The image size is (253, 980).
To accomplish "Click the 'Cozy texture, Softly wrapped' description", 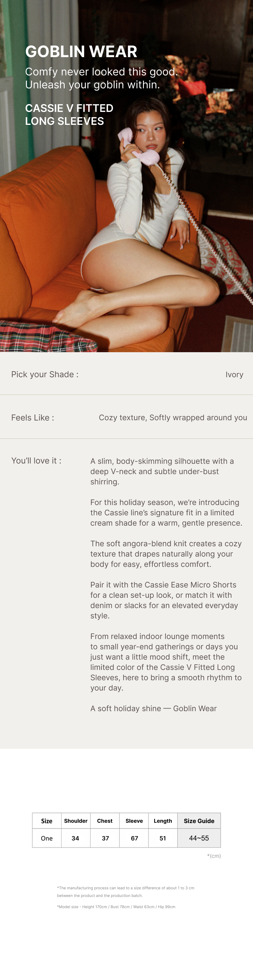I will (x=173, y=418).
